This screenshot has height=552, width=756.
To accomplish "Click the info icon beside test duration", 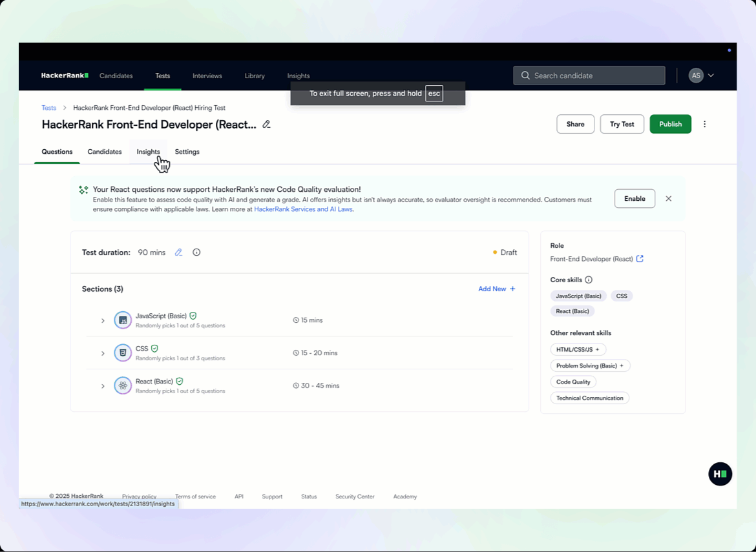I will point(196,252).
